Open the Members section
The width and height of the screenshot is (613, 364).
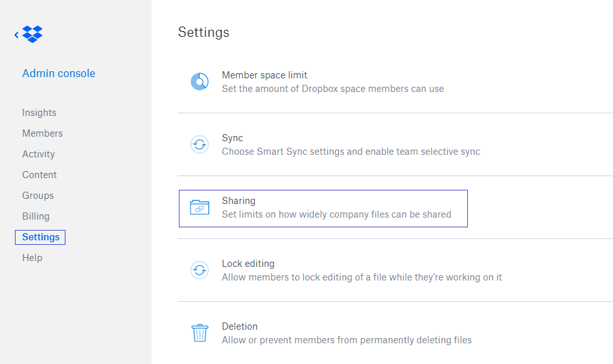pyautogui.click(x=42, y=133)
